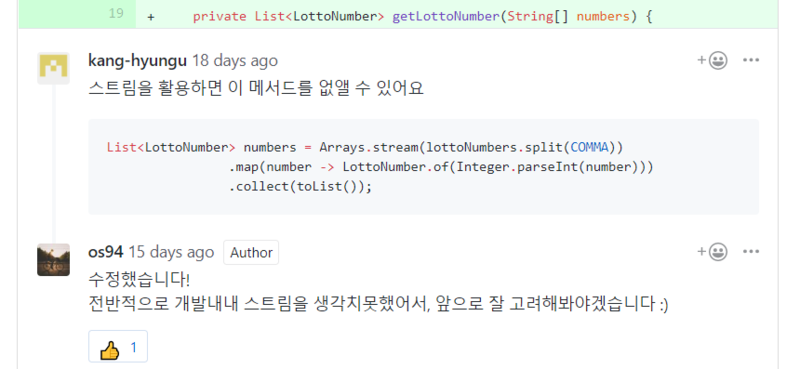Add reaction to kang-hyungu's comment

tap(712, 61)
